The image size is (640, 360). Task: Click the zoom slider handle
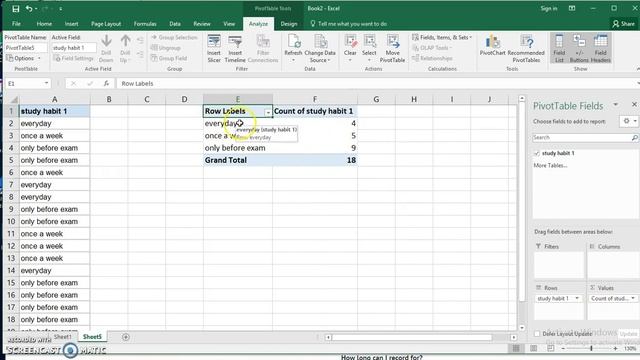591,349
